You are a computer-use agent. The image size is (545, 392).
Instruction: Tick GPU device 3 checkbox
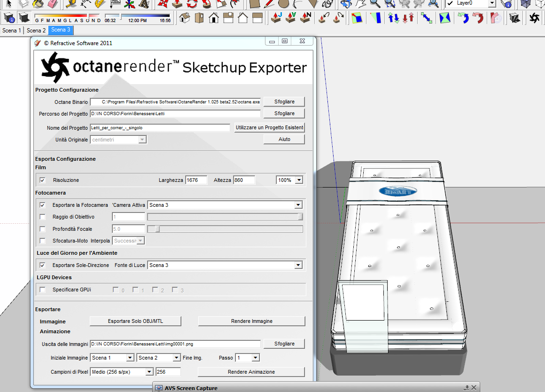click(175, 290)
